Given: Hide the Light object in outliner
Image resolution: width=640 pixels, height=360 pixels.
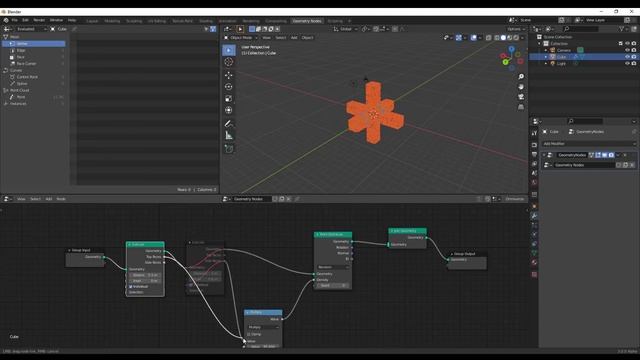Looking at the screenshot, I should (x=627, y=64).
